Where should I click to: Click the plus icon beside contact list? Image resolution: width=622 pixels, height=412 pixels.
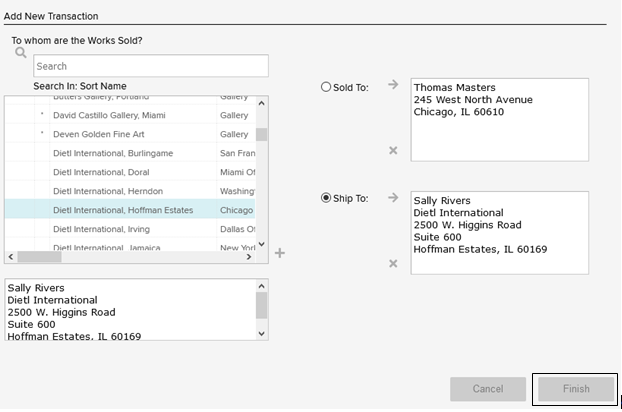coord(280,253)
